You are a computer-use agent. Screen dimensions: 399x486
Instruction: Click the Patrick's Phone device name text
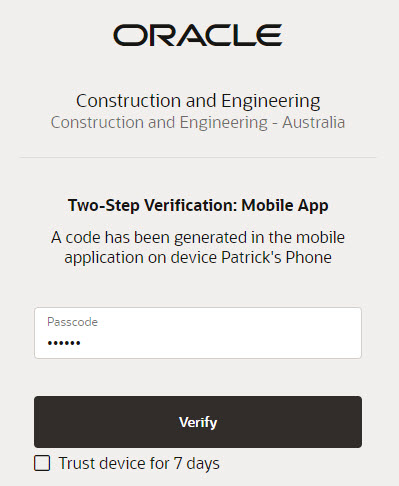point(276,257)
